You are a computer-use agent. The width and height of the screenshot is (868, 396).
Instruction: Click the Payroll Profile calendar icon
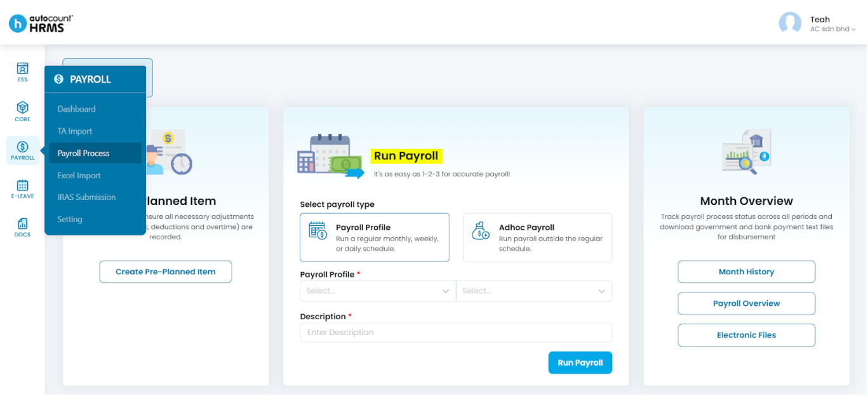coord(317,230)
